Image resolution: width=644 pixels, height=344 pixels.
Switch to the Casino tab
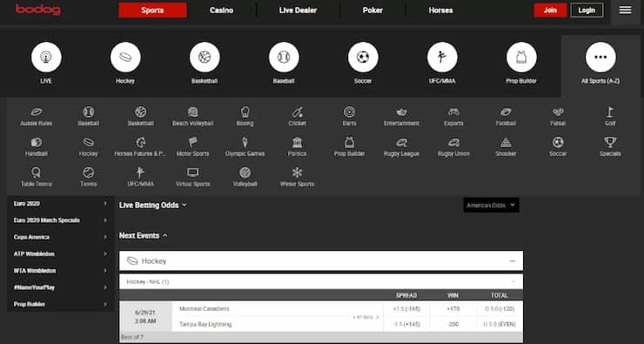pyautogui.click(x=221, y=10)
